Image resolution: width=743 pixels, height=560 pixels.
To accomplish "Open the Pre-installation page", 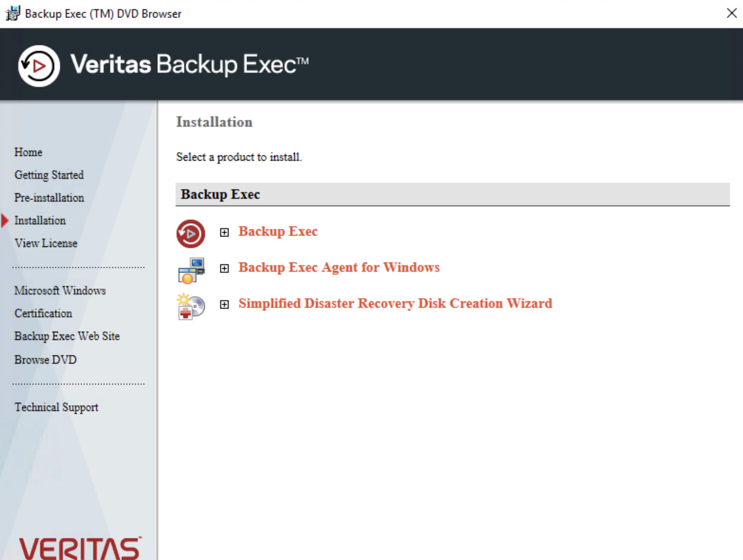I will click(49, 198).
